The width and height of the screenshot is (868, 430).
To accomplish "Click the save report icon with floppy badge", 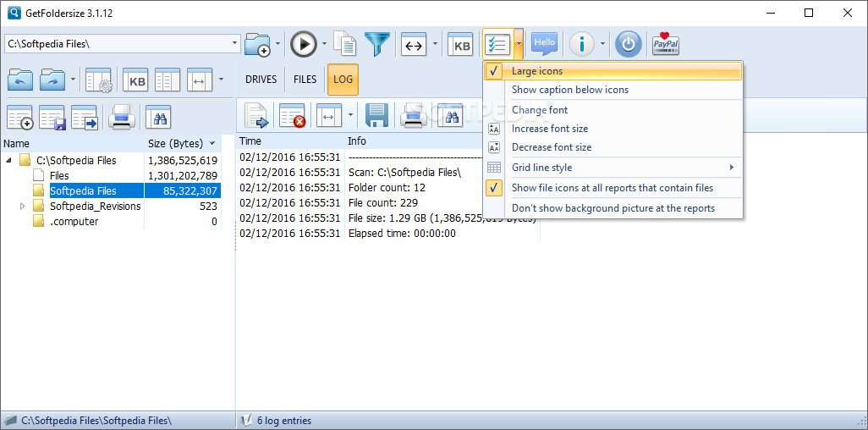I will click(52, 118).
